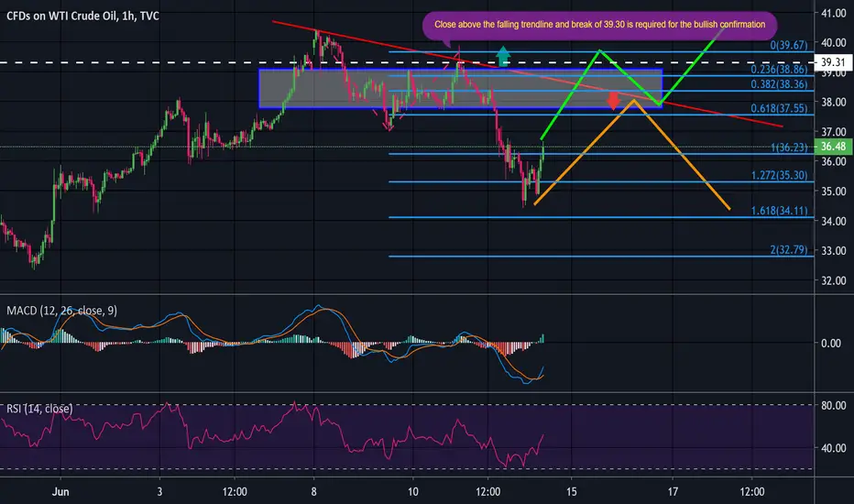Click the MACD 0.00 axis value

tap(831, 344)
